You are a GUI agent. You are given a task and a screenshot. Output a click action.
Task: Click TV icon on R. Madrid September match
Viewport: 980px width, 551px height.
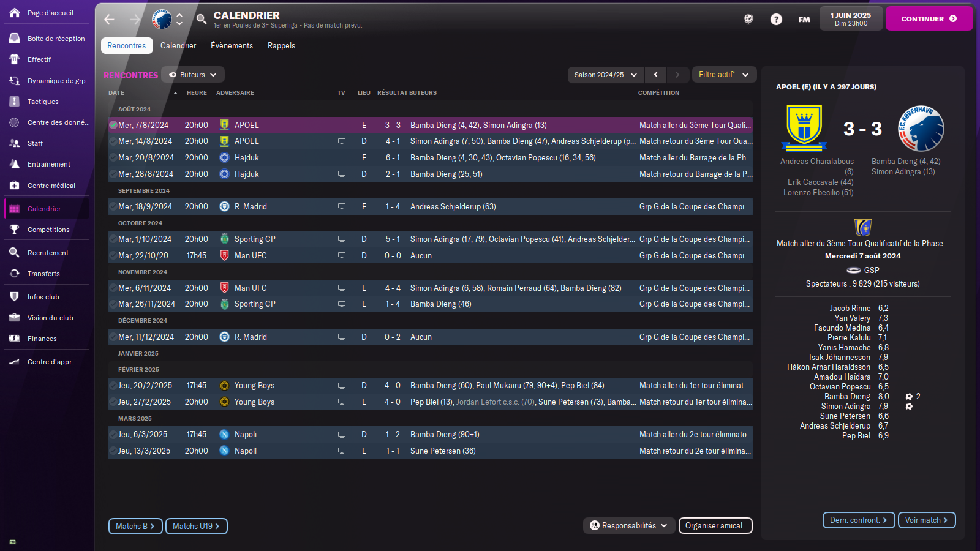[342, 207]
